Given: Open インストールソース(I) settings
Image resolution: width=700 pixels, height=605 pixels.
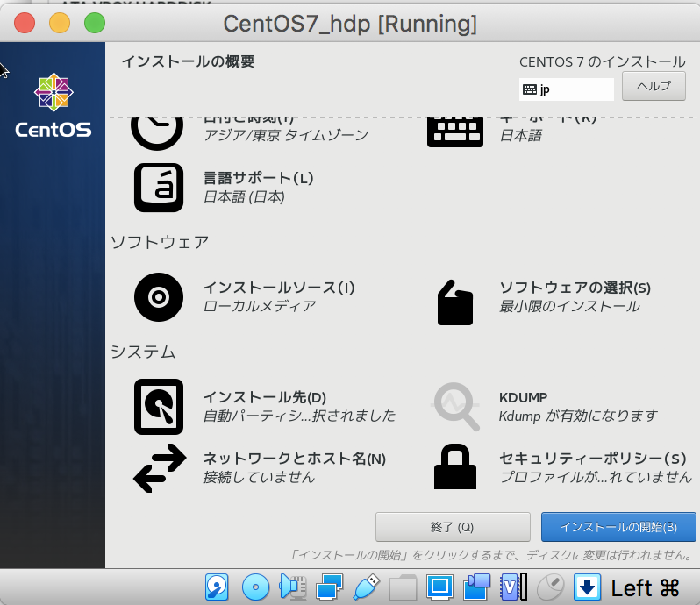Looking at the screenshot, I should pos(279,288).
